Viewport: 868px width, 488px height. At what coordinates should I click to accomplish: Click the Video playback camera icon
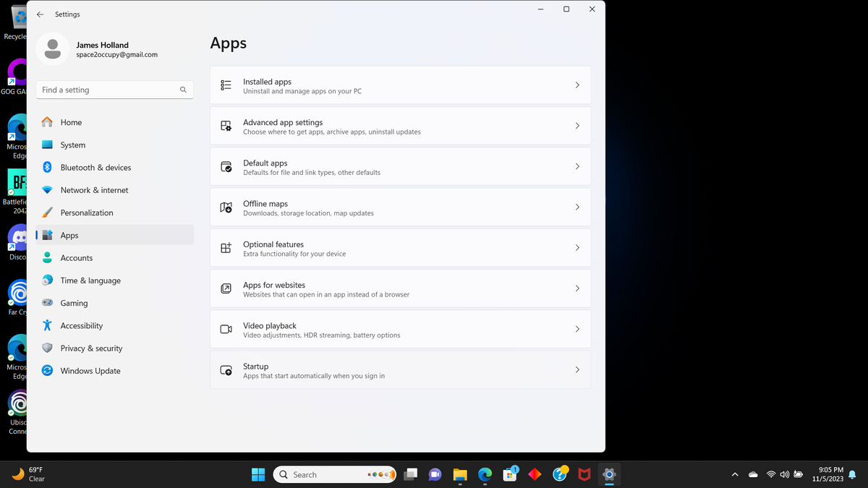[x=226, y=329]
